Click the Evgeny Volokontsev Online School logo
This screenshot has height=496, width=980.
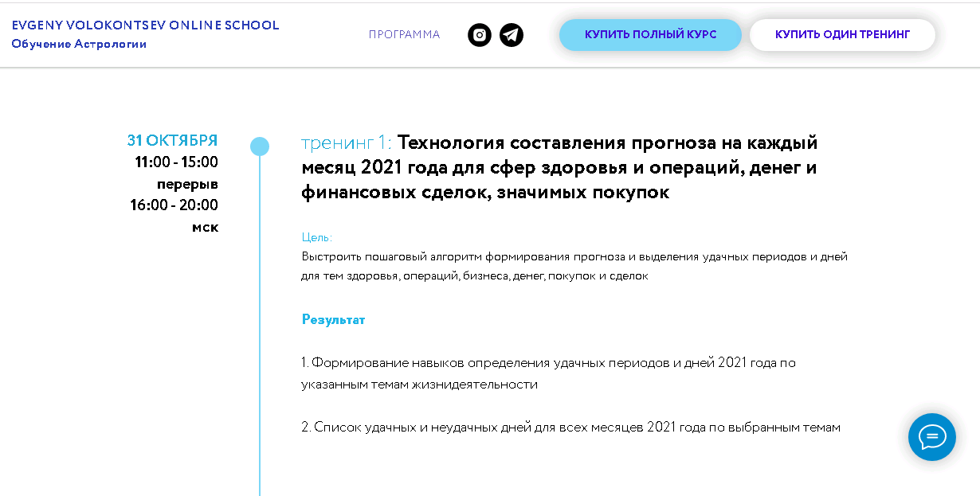click(x=145, y=25)
